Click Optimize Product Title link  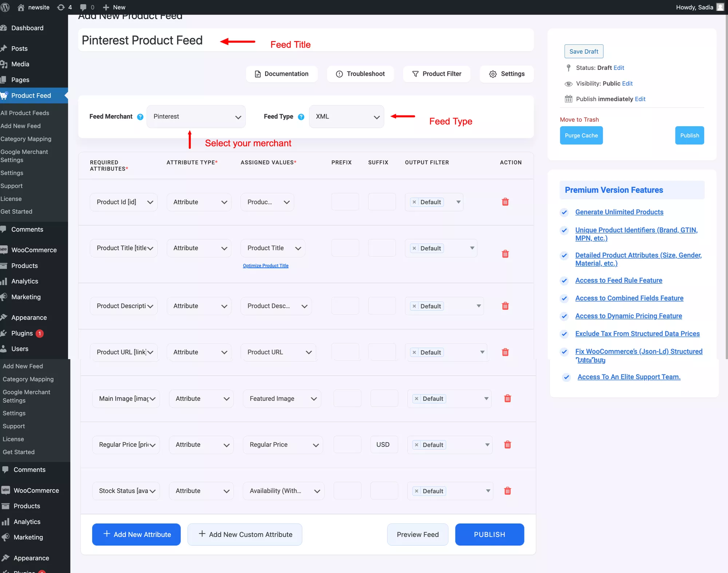pos(265,265)
